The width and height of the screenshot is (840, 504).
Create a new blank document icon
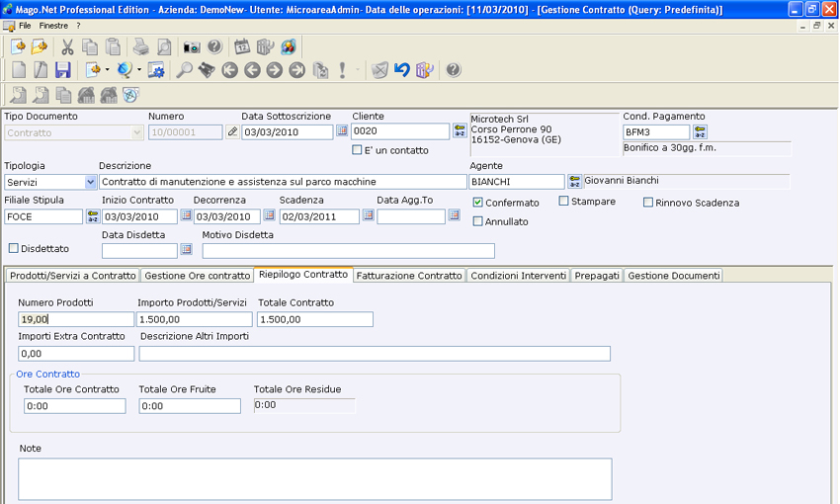(19, 69)
